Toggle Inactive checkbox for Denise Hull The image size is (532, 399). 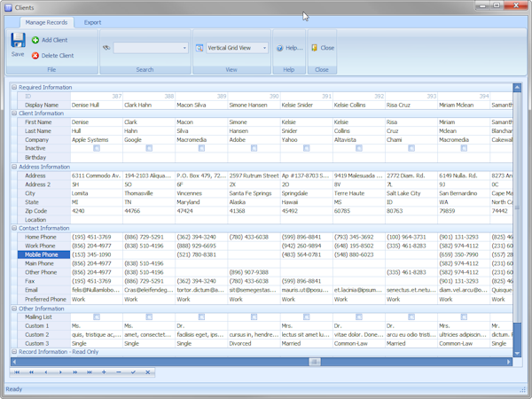(97, 148)
